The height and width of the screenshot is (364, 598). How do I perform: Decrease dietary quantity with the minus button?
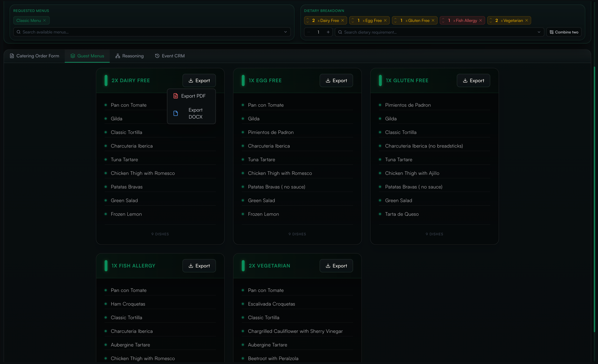pyautogui.click(x=309, y=32)
